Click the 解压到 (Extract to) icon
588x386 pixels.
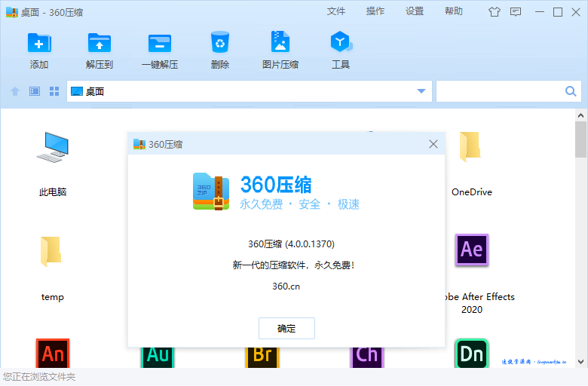pyautogui.click(x=100, y=43)
